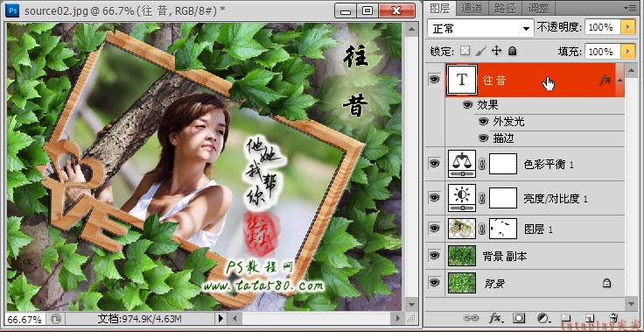Click the status bar preview icon next to zoom
The width and height of the screenshot is (644, 332).
pyautogui.click(x=56, y=319)
